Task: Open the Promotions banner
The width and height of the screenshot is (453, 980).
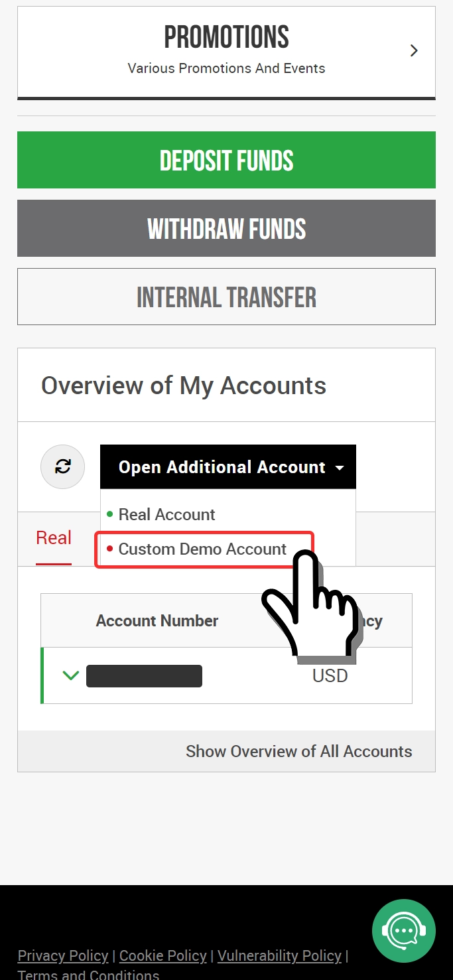Action: pos(226,52)
